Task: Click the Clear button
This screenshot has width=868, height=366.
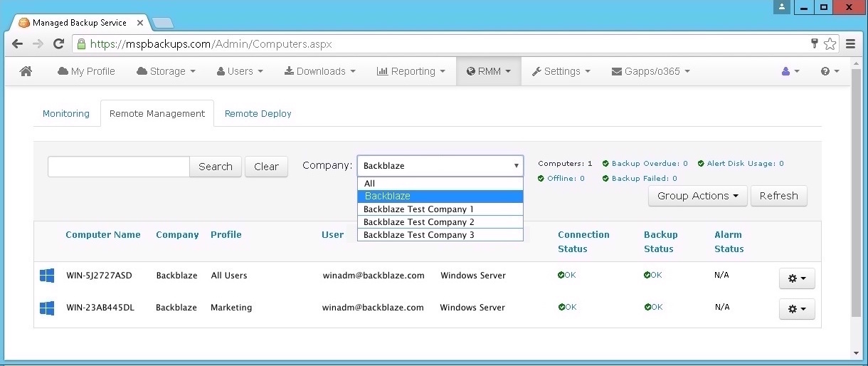Action: (x=266, y=167)
